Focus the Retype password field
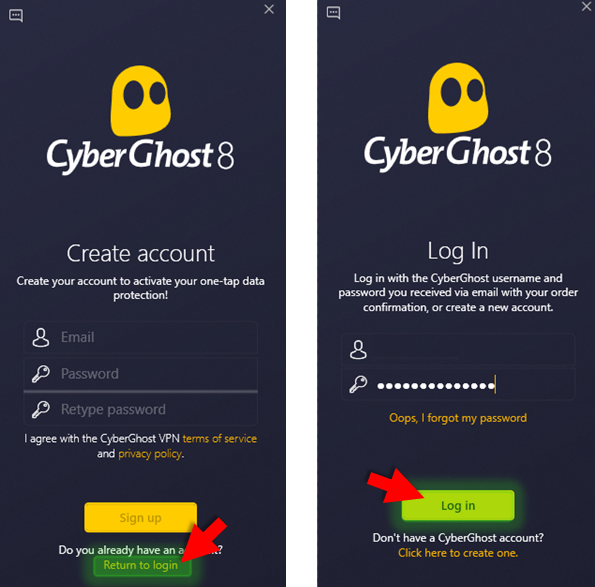 [x=140, y=409]
